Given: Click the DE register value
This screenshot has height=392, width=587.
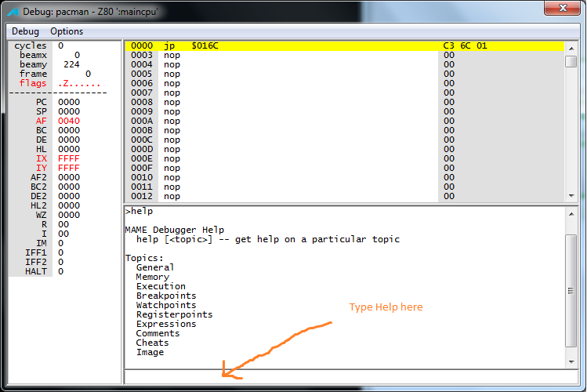Looking at the screenshot, I should coord(69,140).
